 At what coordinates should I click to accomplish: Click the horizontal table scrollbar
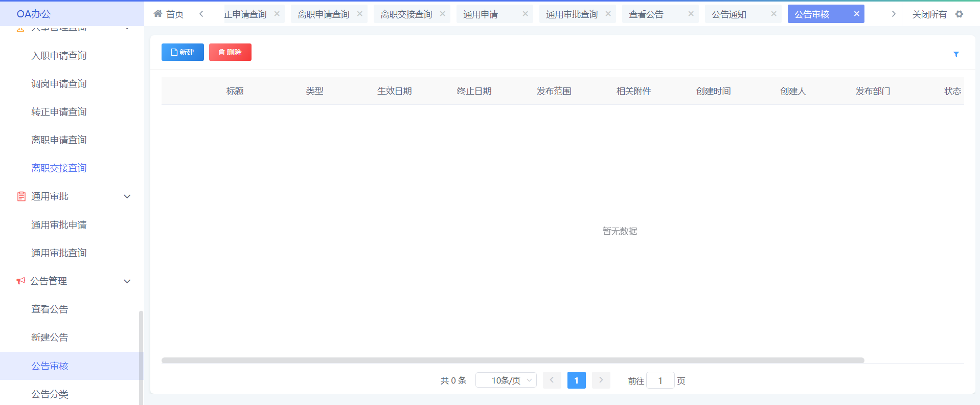tap(512, 361)
